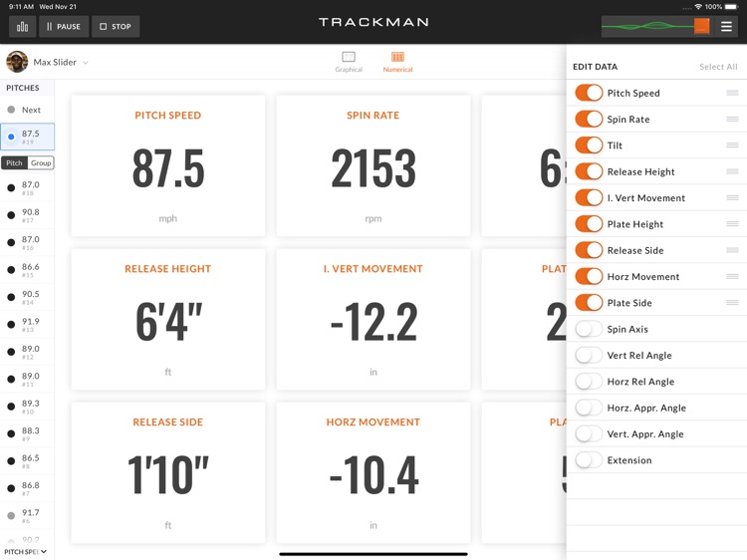747x560 pixels.
Task: Grab the Release Side reorder handle
Action: pos(732,250)
